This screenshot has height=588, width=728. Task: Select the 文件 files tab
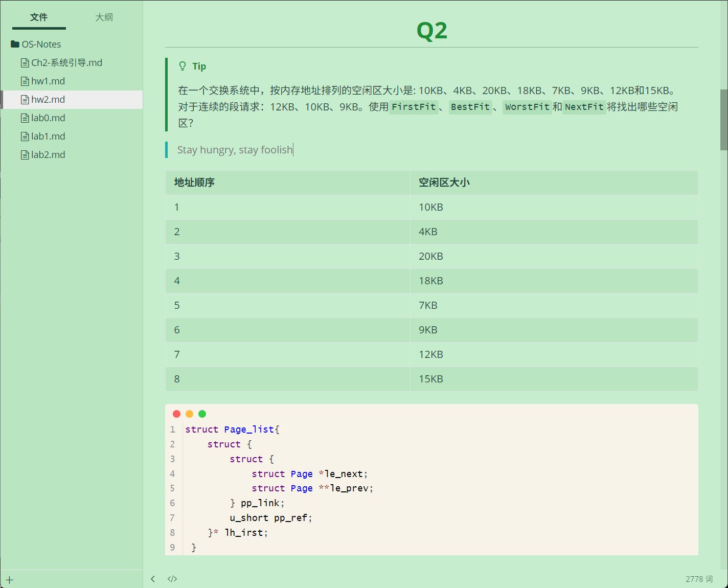(x=39, y=17)
